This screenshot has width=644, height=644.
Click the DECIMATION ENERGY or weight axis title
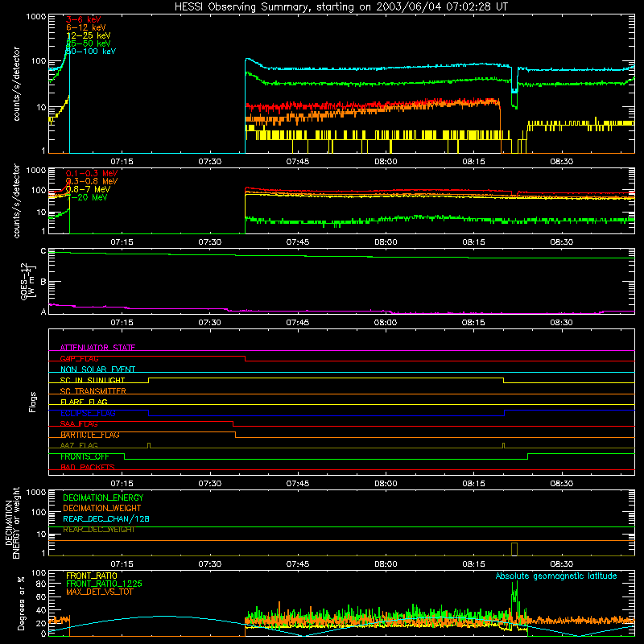point(12,522)
